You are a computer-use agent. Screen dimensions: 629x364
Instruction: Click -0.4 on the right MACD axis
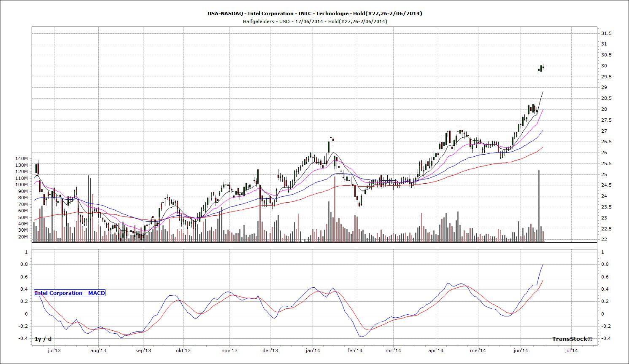point(605,339)
